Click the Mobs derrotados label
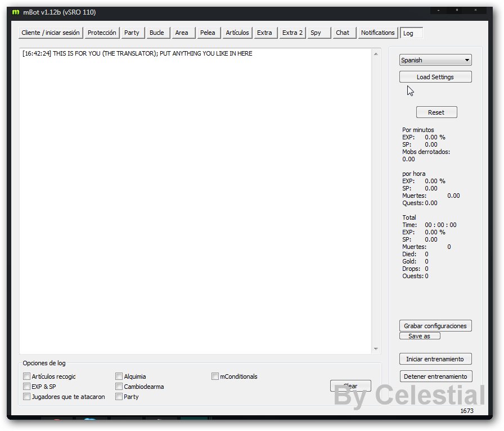The image size is (504, 431). (x=426, y=152)
